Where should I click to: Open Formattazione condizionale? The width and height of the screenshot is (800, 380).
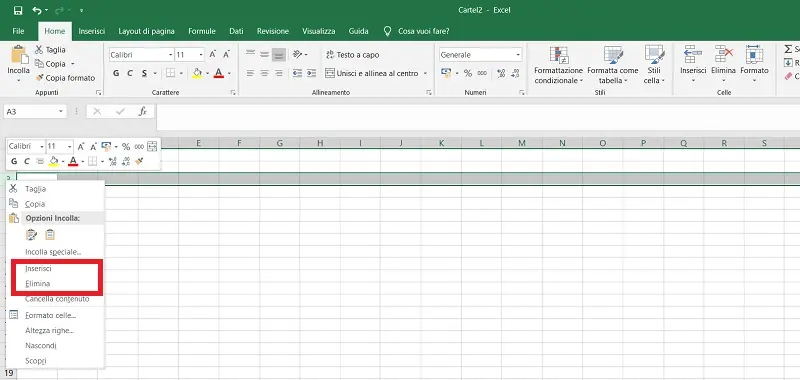point(559,65)
